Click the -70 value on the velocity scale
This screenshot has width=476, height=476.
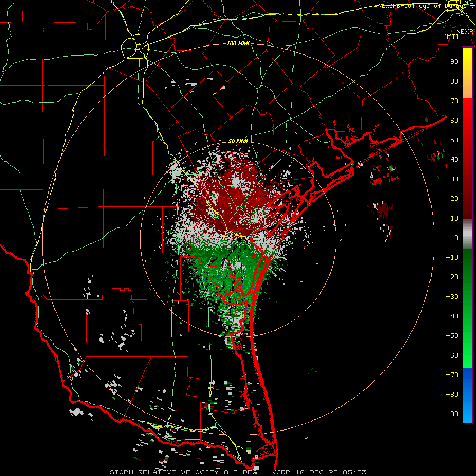point(452,375)
